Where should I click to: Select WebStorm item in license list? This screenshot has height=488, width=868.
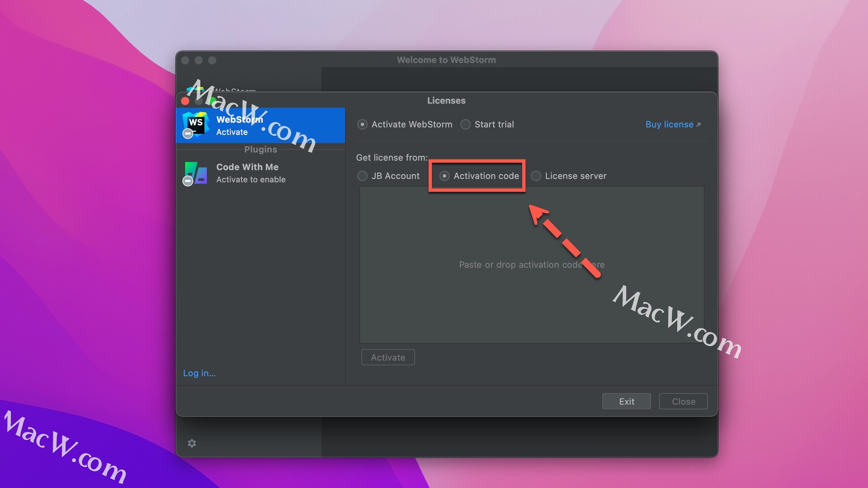(x=260, y=125)
